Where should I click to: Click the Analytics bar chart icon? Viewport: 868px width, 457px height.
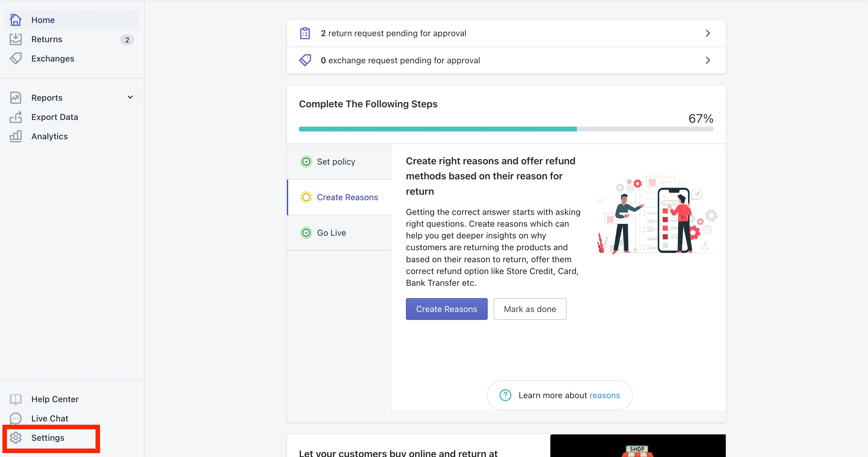(15, 136)
